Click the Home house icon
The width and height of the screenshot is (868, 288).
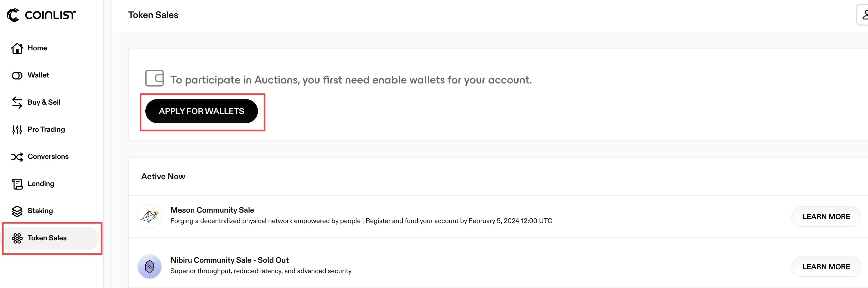[x=17, y=48]
